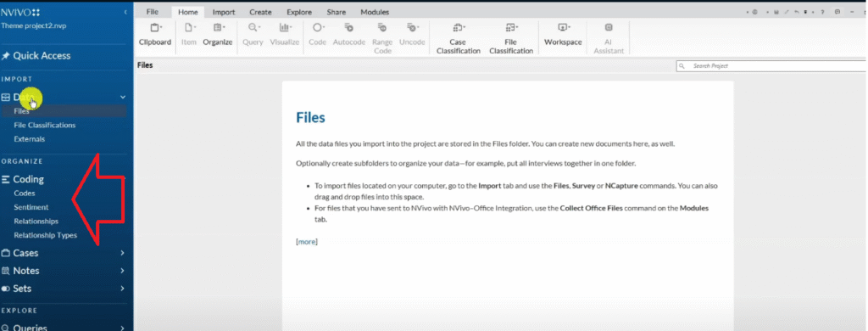Open Quick Access in the sidebar

point(36,55)
